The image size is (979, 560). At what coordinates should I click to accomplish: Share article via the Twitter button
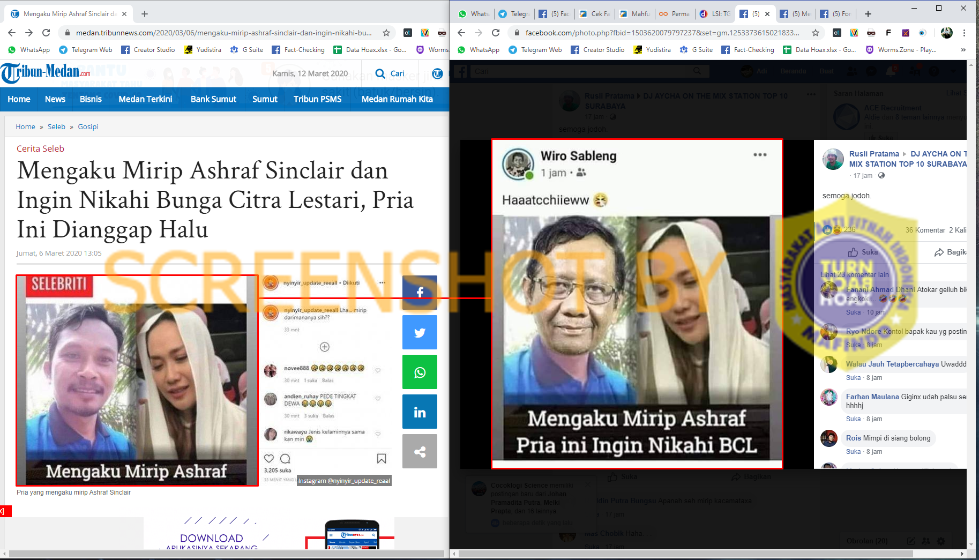420,332
